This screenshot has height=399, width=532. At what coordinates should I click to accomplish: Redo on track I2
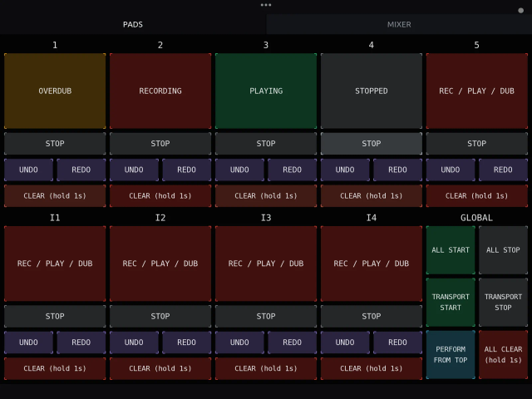(x=186, y=342)
